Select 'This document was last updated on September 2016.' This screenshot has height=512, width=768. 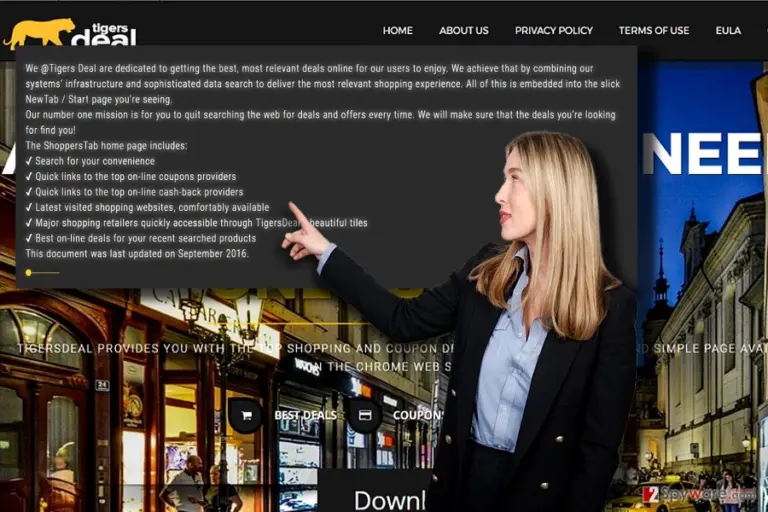click(x=137, y=254)
